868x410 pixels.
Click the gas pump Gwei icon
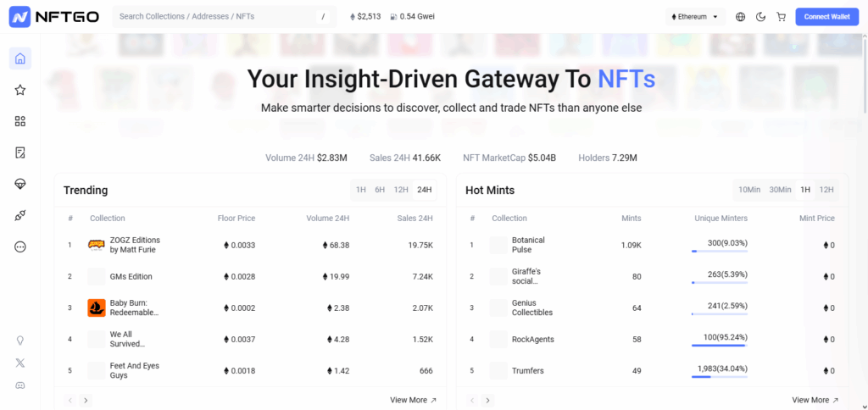coord(393,17)
